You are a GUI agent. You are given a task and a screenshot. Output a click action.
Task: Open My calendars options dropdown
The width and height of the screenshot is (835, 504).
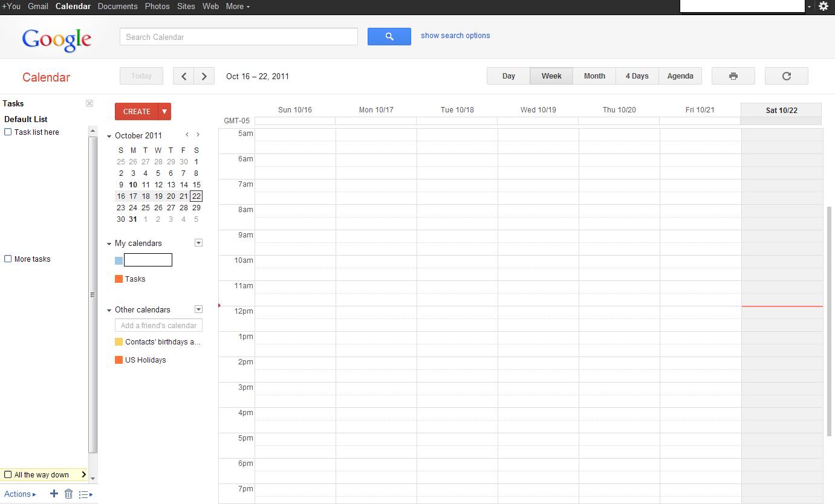(x=198, y=243)
